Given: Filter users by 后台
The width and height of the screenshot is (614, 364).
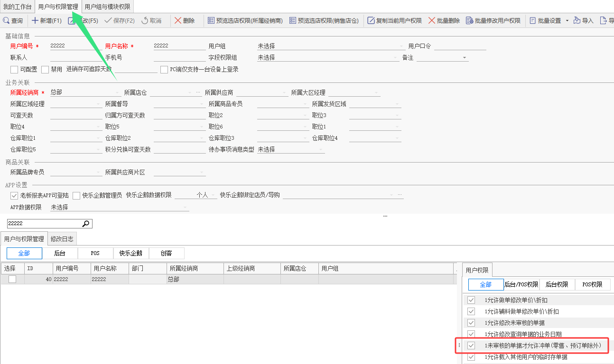Looking at the screenshot, I should pyautogui.click(x=60, y=253).
